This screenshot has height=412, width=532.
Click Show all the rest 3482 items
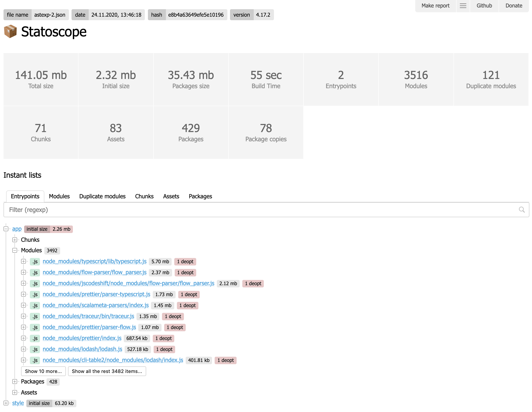tap(107, 371)
